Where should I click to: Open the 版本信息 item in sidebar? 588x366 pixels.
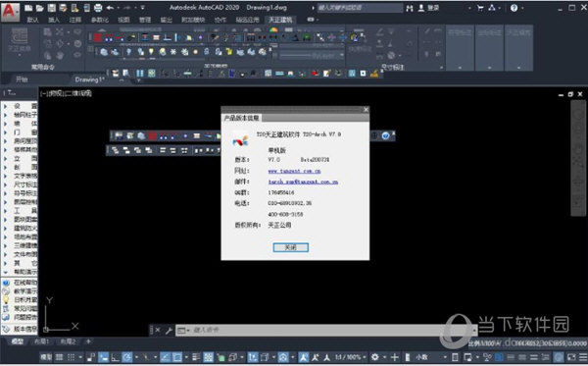pos(20,330)
